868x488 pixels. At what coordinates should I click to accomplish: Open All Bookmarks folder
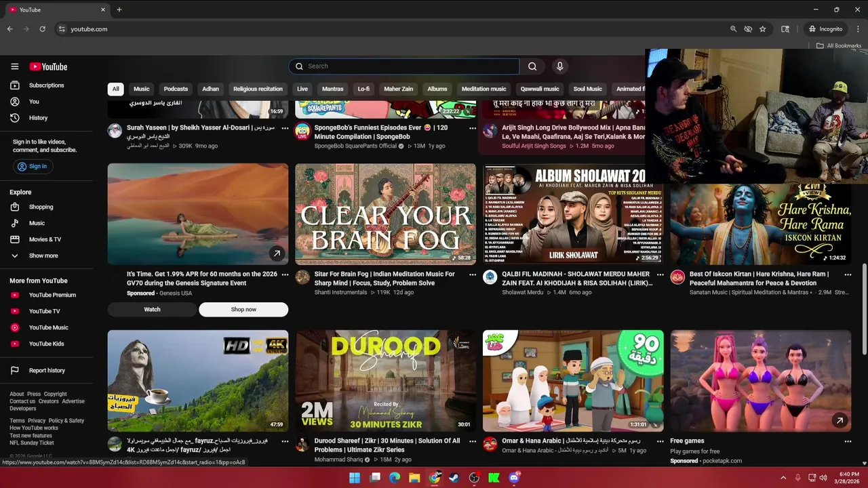pos(839,45)
